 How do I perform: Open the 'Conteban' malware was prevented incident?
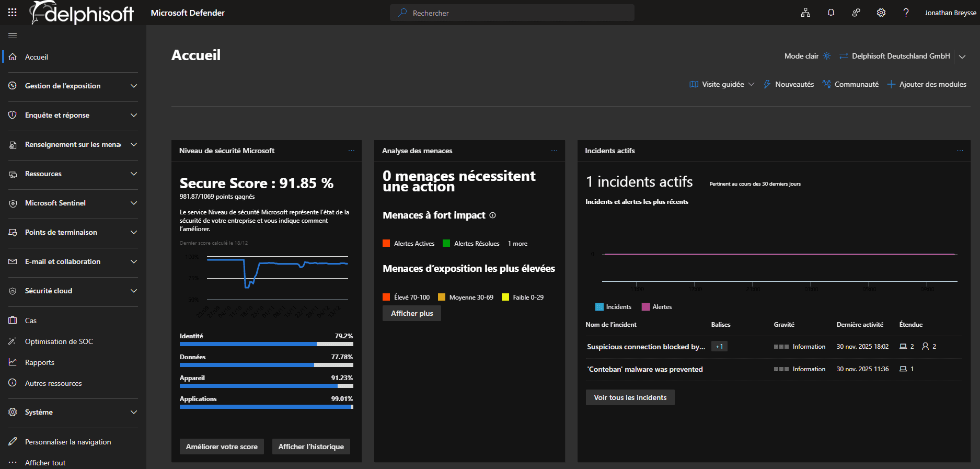(644, 369)
